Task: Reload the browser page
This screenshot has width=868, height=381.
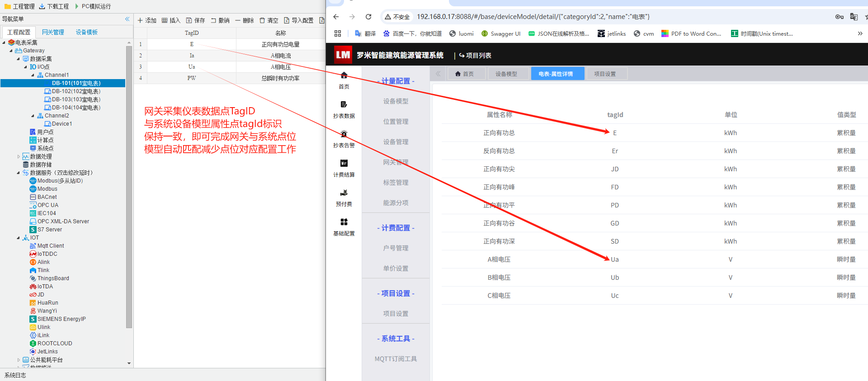Action: (368, 17)
